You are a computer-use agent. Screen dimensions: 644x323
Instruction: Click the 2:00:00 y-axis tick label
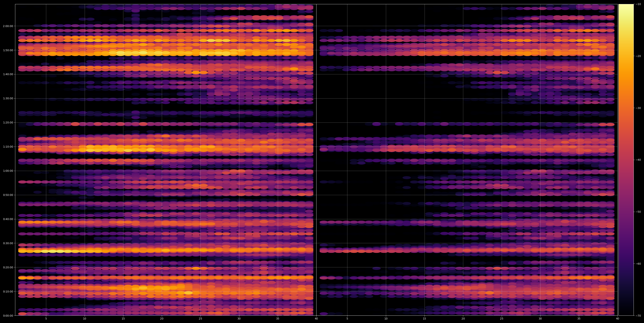[x=8, y=26]
